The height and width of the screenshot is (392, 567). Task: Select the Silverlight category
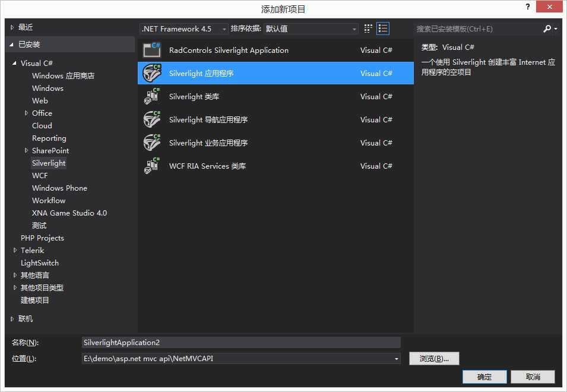click(x=49, y=163)
